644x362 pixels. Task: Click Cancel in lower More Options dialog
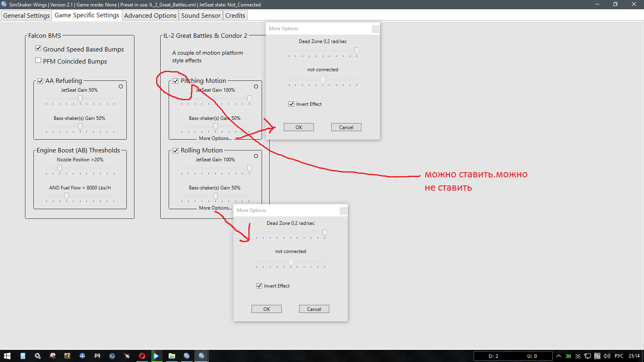pos(314,309)
